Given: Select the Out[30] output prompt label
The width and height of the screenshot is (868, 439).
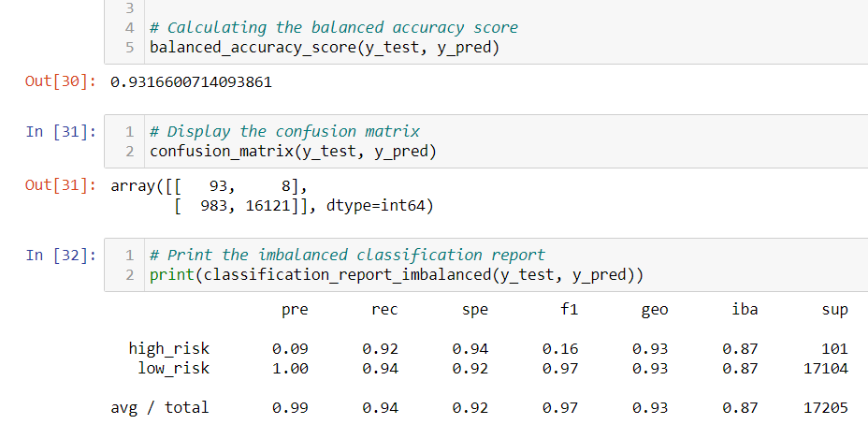Looking at the screenshot, I should pos(61,81).
